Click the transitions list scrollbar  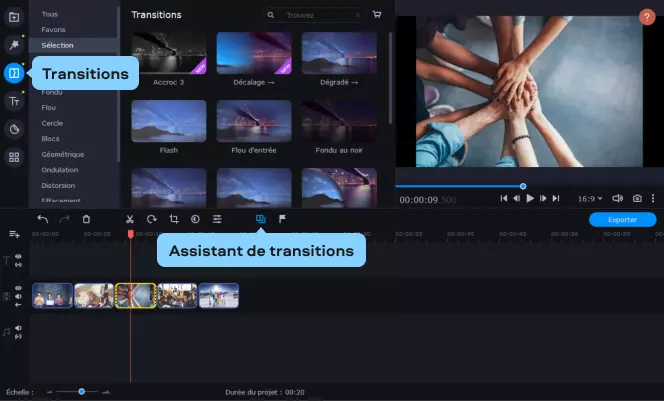click(x=390, y=78)
